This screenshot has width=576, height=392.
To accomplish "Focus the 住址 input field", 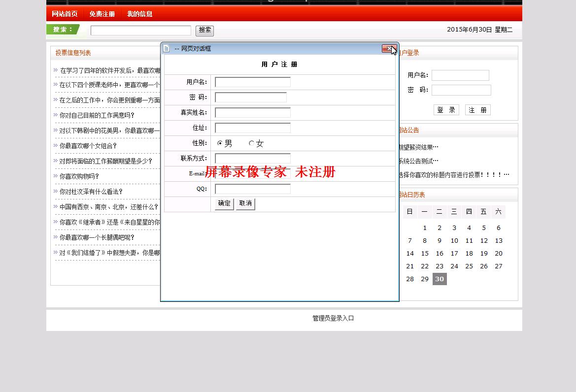I will 253,128.
